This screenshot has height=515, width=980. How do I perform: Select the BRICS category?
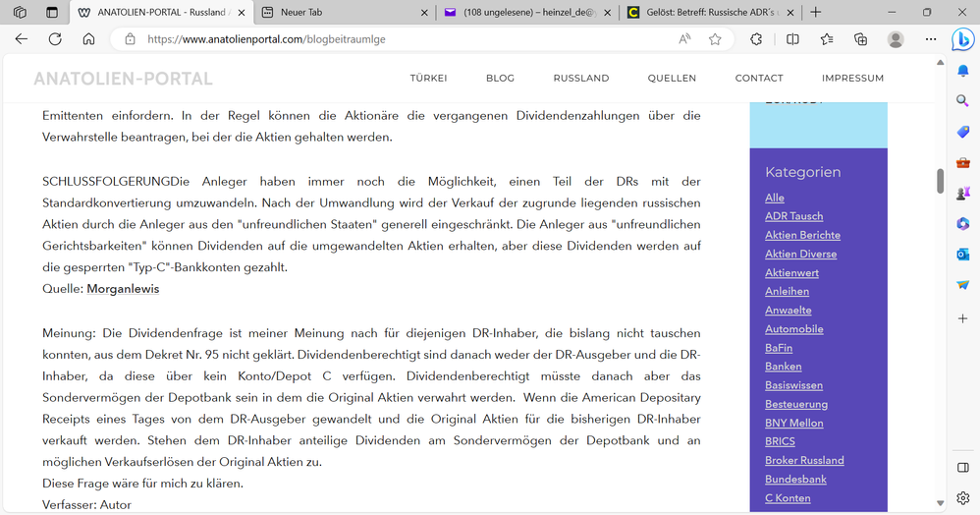780,441
